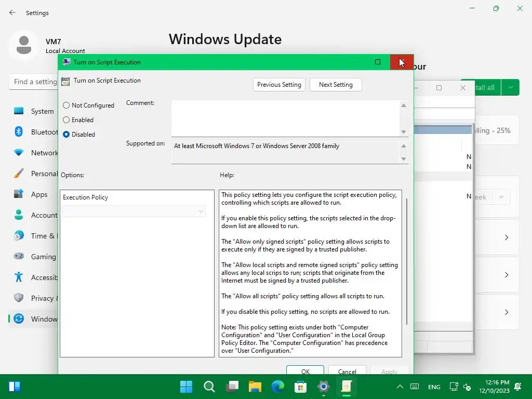This screenshot has height=399, width=532.
Task: Click the Windows Update sync icon
Action: 19,318
